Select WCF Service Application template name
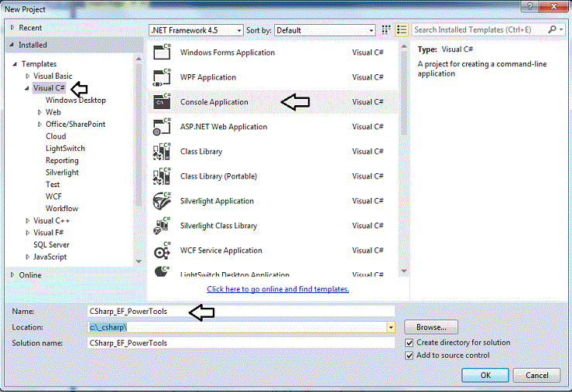 pos(221,251)
